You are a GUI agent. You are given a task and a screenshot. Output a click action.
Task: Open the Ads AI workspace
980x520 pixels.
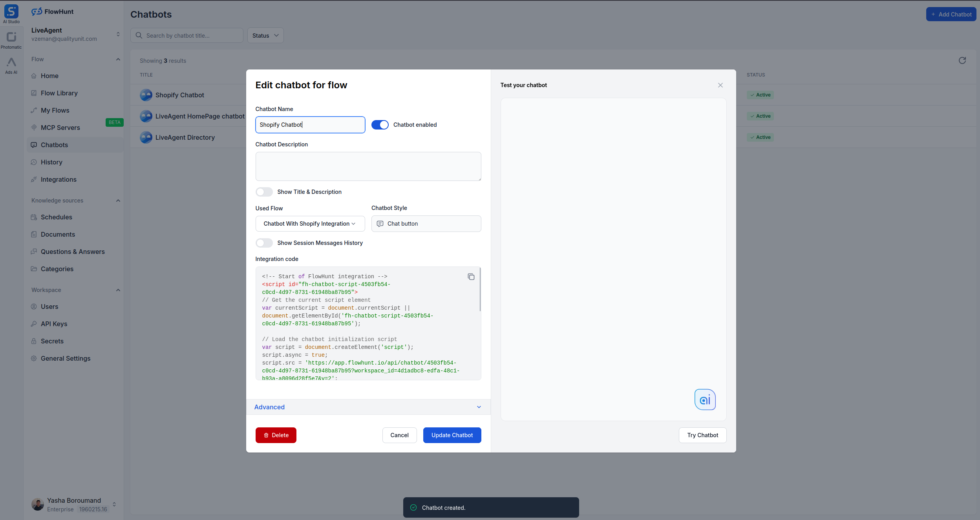coord(11,65)
